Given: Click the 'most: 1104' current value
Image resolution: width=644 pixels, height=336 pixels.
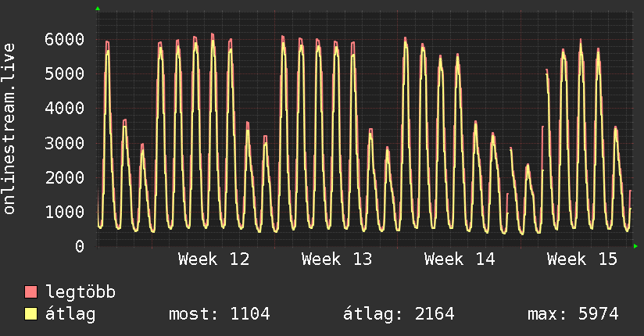Looking at the screenshot, I should point(220,315).
